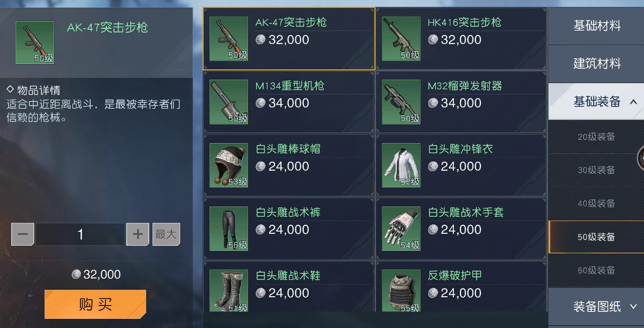Switch to 40级装备 list
644x328 pixels.
(597, 204)
